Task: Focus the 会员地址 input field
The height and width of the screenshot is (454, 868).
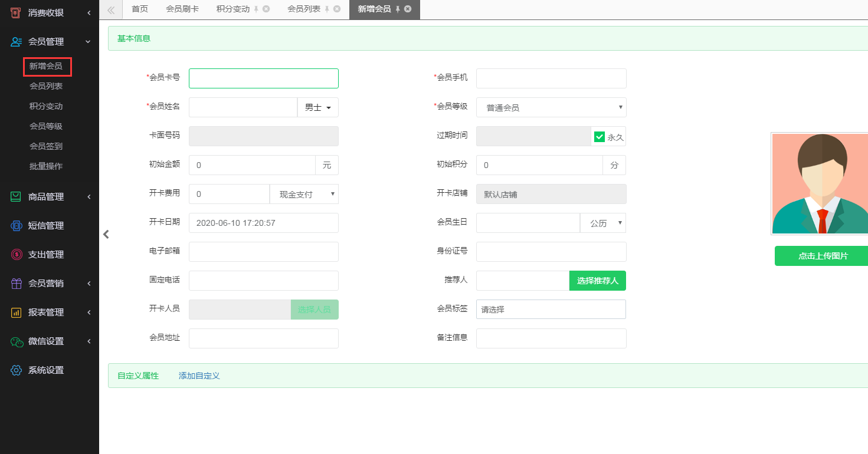Action: tap(264, 338)
